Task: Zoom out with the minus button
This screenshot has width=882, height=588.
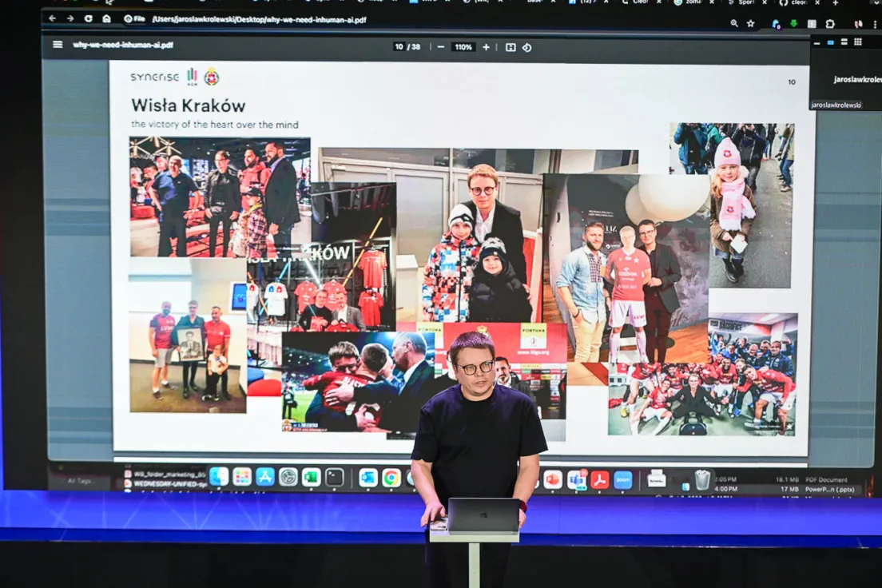Action: 440,47
